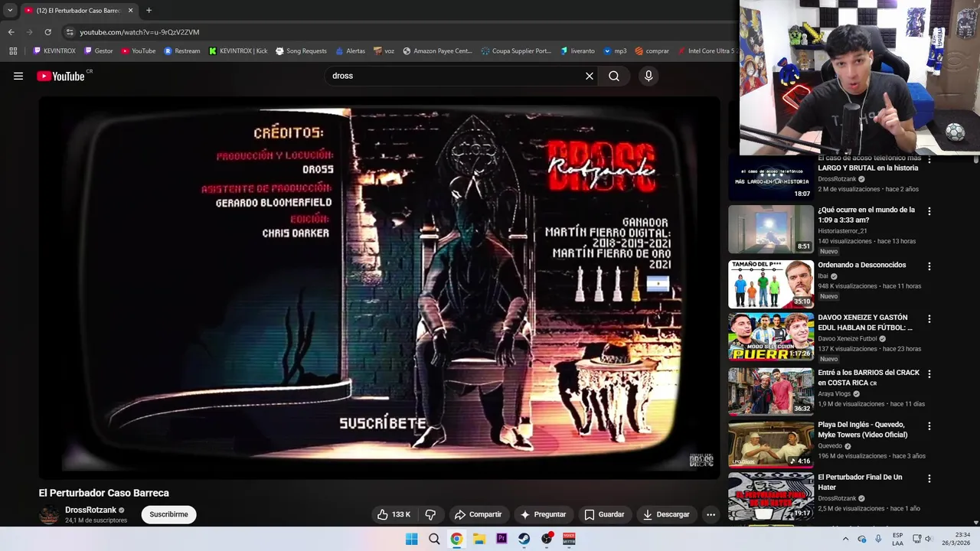The height and width of the screenshot is (551, 980).
Task: Open options menu for Playa Del Inglés
Action: pos(929,426)
